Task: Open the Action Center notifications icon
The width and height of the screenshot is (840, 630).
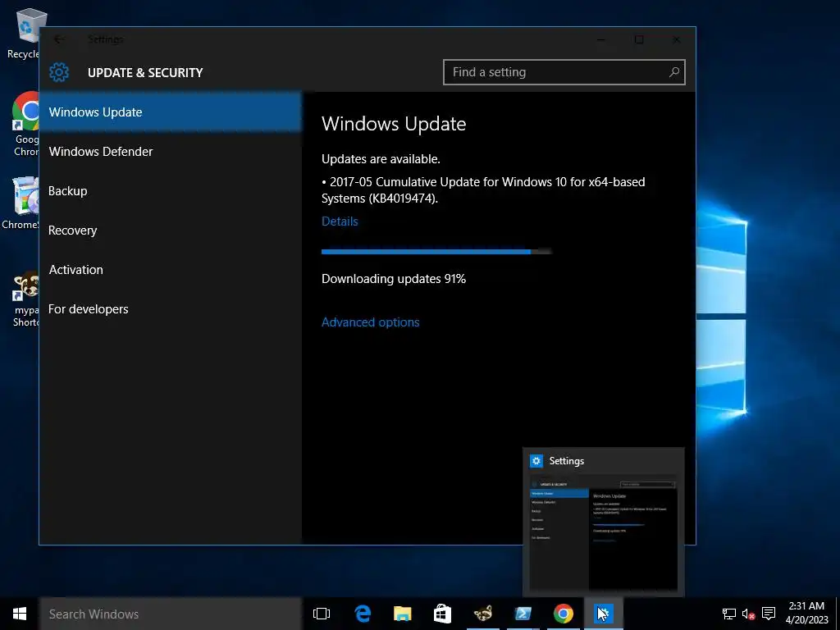Action: click(769, 614)
